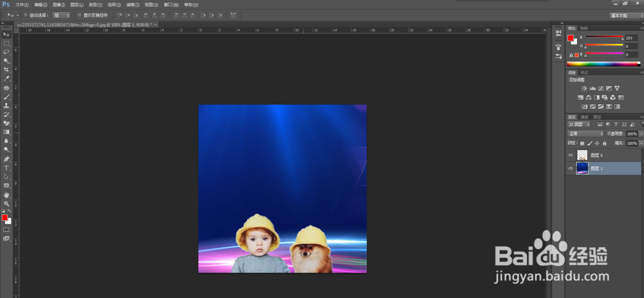Image resolution: width=644 pixels, height=298 pixels.
Task: Select the Brush tool
Action: coord(6,97)
